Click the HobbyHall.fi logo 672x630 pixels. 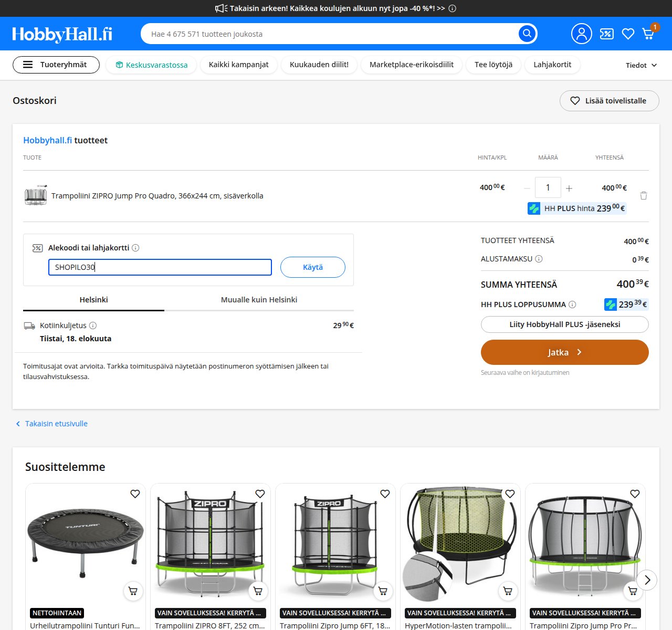(62, 34)
